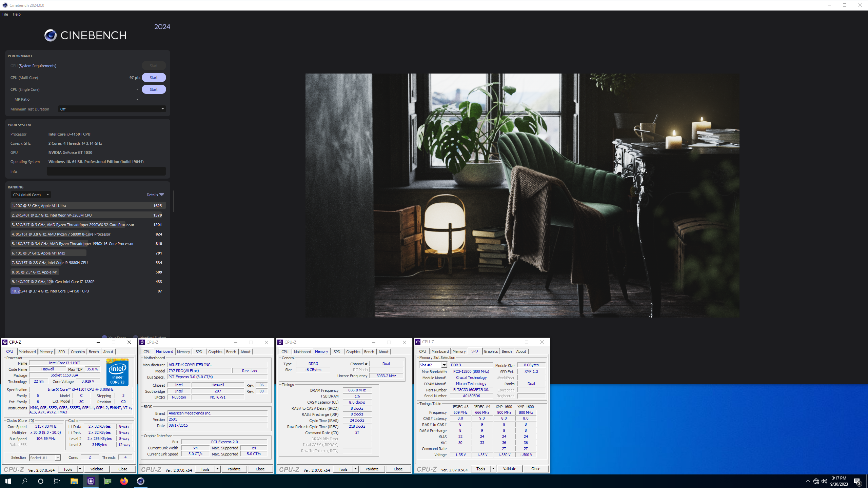Image resolution: width=868 pixels, height=488 pixels.
Task: Open Task View on taskbar
Action: [57, 481]
